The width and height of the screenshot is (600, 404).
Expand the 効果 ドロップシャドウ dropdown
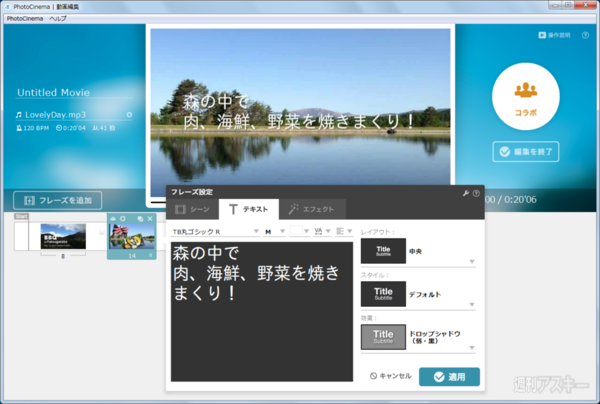[x=472, y=348]
